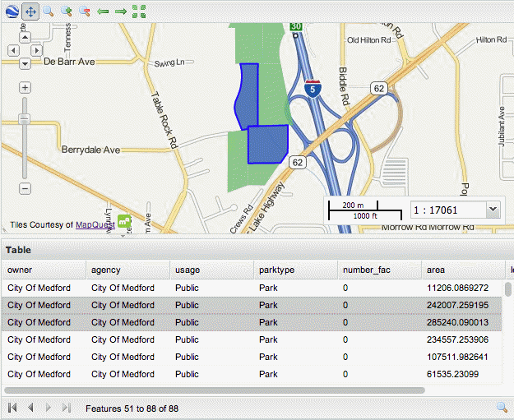This screenshot has width=514, height=420.
Task: Click the parktype column header
Action: coord(294,270)
